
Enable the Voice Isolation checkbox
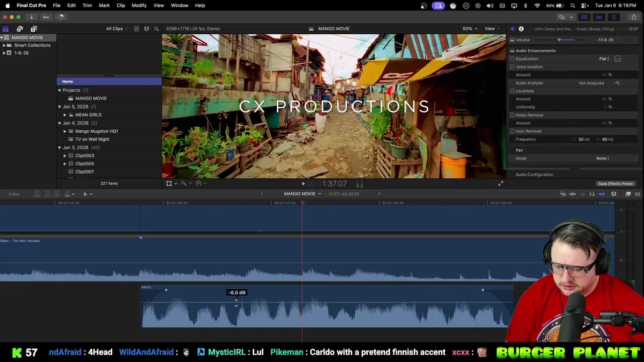click(x=512, y=67)
